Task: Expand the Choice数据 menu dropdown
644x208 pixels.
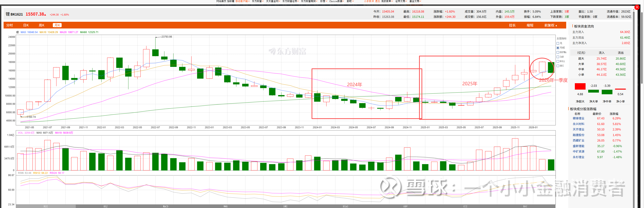Action: click(336, 1)
